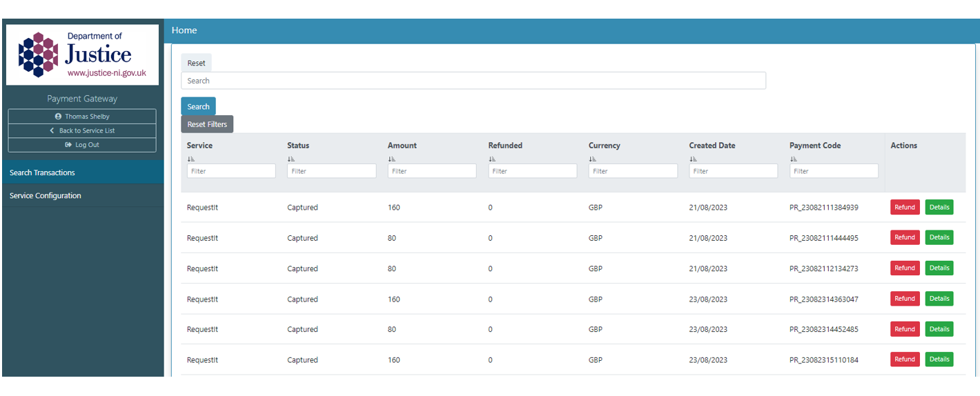Click the blue Search button

coord(198,106)
